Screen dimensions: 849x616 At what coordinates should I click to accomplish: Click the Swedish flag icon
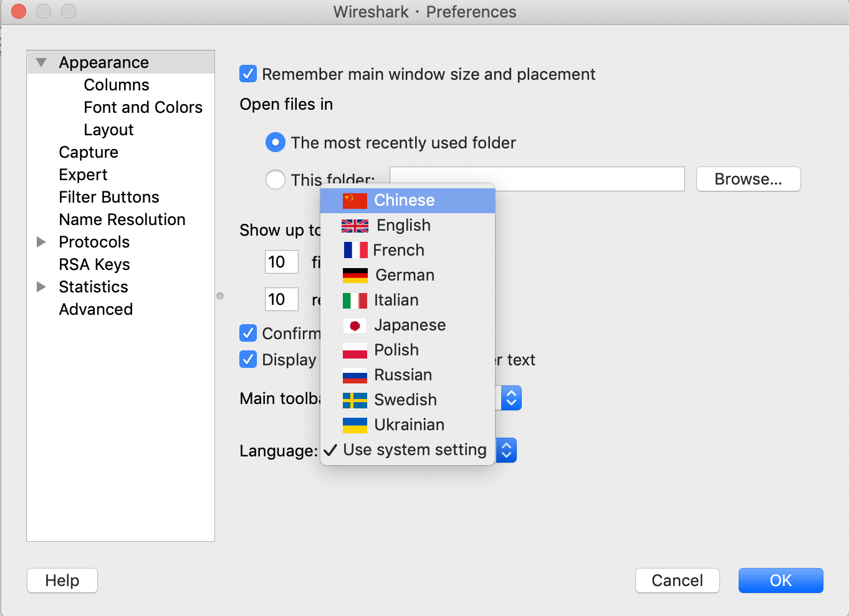coord(355,400)
